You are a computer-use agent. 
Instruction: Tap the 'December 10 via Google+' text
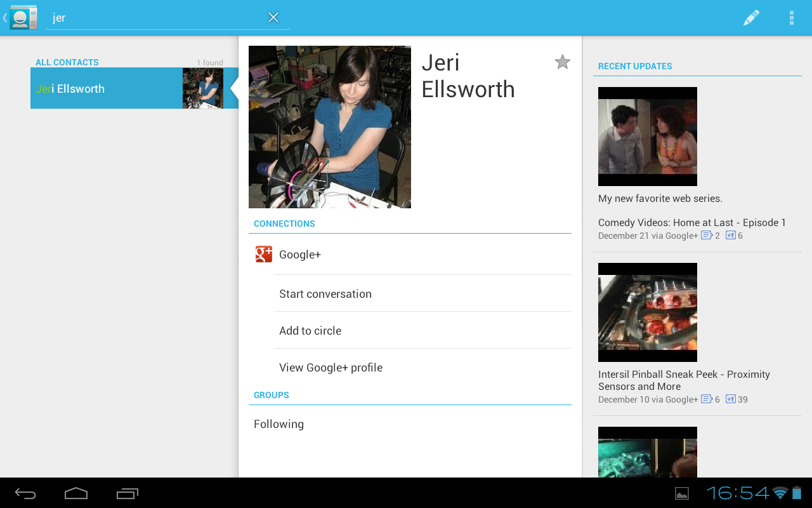(648, 399)
